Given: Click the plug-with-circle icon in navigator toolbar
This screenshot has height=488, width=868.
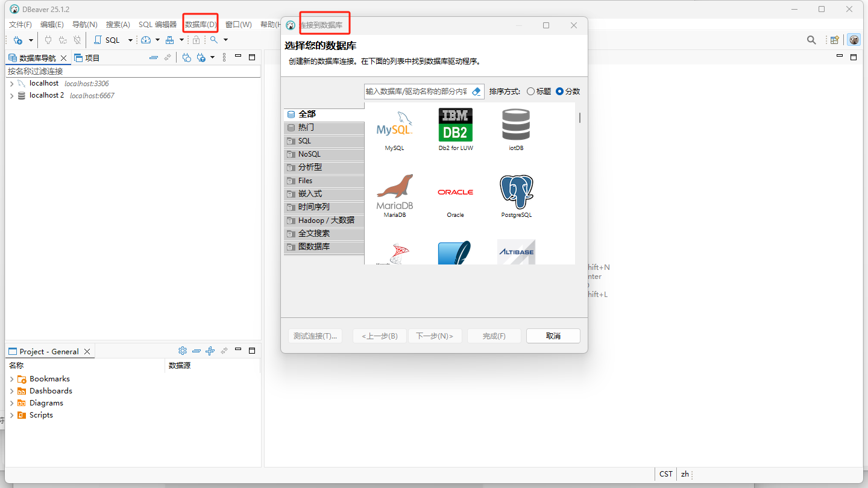Looking at the screenshot, I should pos(187,57).
